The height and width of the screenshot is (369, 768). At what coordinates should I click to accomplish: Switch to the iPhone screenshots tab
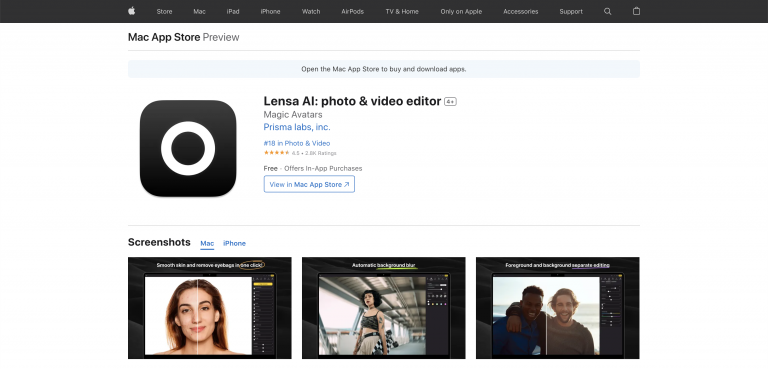(x=235, y=244)
